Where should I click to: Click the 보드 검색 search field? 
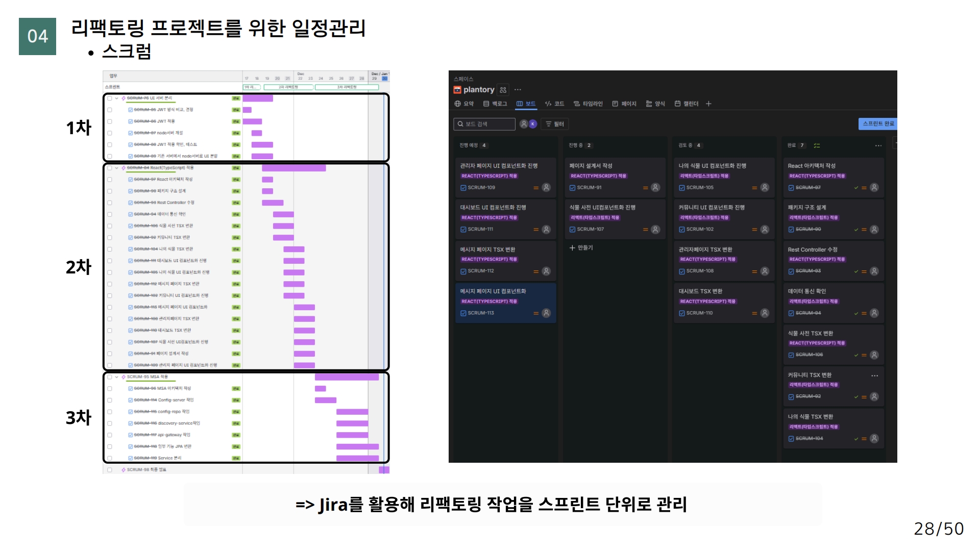coord(485,124)
